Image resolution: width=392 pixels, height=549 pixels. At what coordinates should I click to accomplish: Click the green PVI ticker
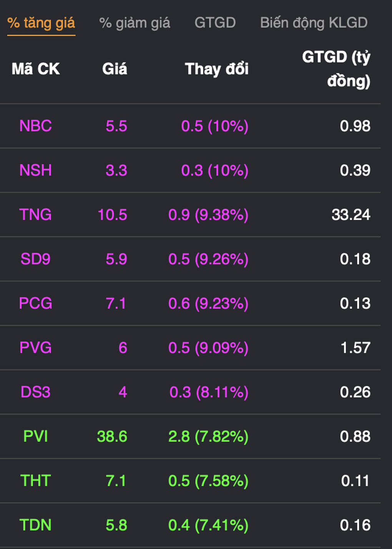35,436
